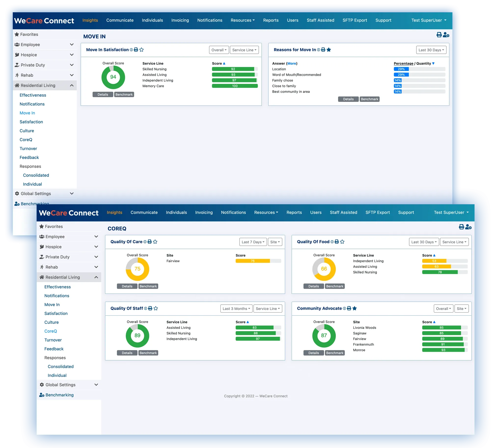Open Last 7 Days dropdown in Quality Of Care
This screenshot has height=448, width=491.
(x=253, y=242)
